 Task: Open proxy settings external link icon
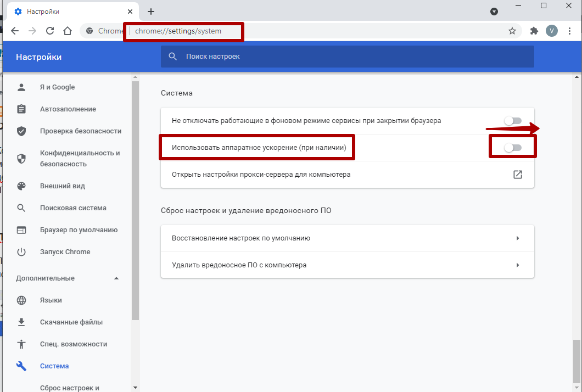(517, 175)
